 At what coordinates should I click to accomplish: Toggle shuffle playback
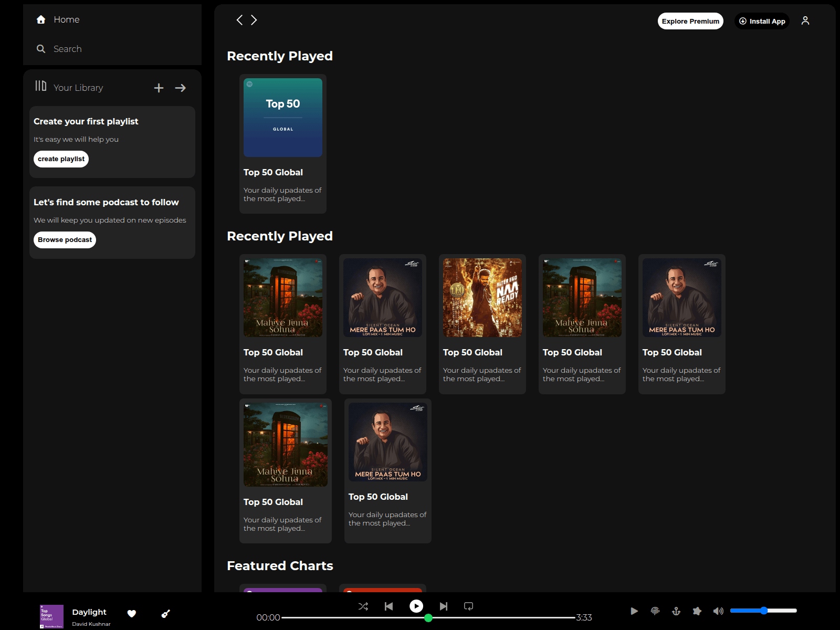[363, 606]
